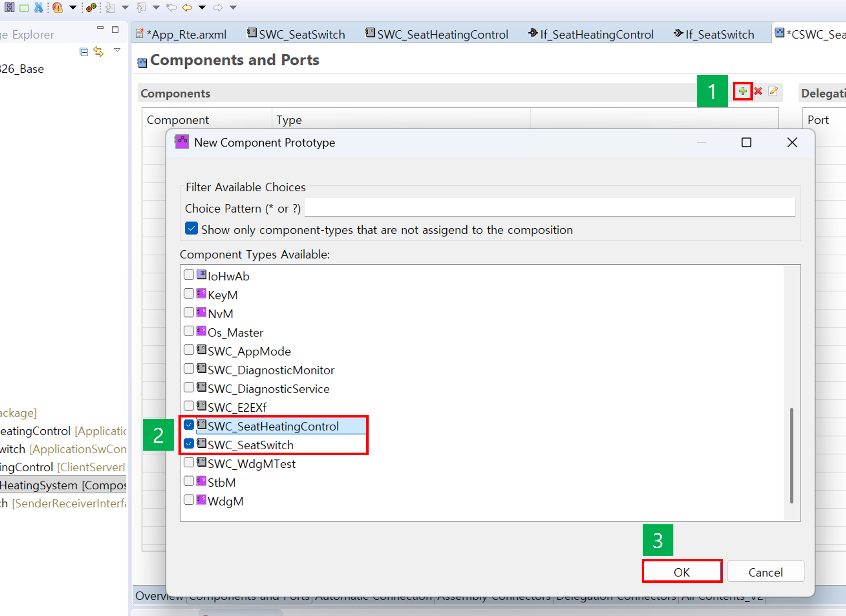Viewport: 846px width, 616px height.
Task: Open back navigation history dropdown arrow
Action: (202, 7)
